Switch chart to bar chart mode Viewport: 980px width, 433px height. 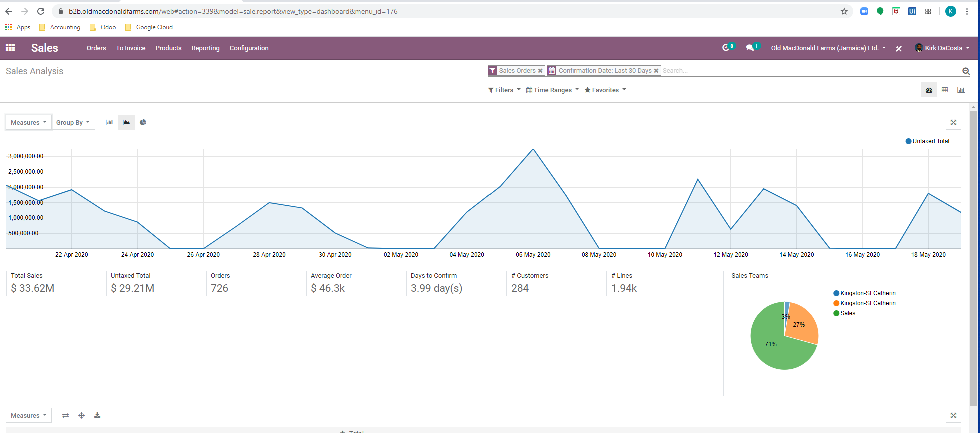109,122
